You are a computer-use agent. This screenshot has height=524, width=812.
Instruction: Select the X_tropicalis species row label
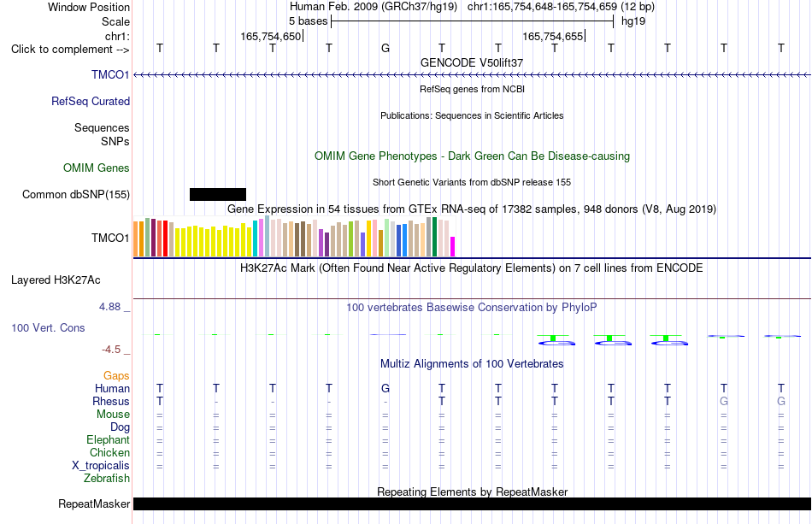pos(101,466)
